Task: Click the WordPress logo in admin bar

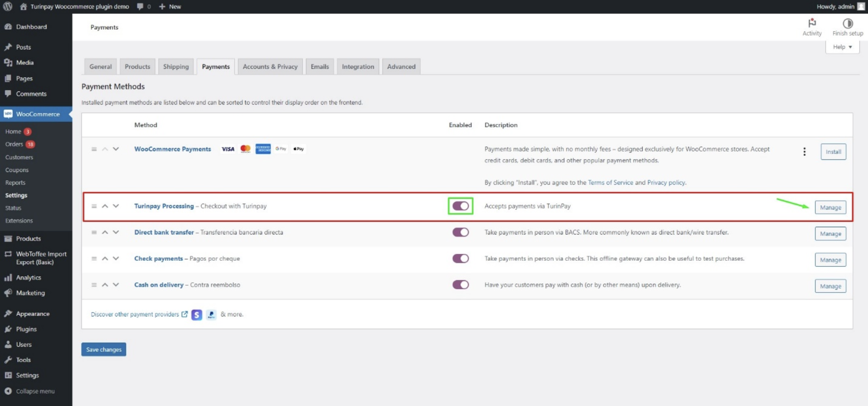Action: click(x=8, y=6)
